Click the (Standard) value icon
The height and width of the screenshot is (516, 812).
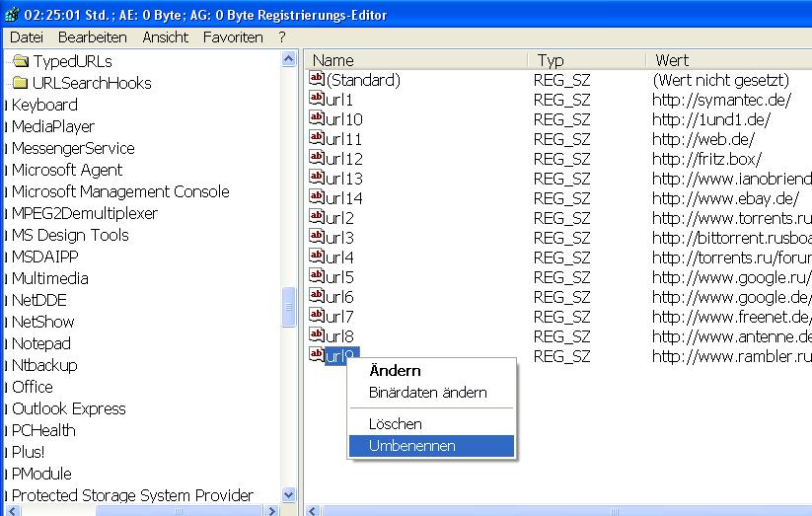click(317, 80)
